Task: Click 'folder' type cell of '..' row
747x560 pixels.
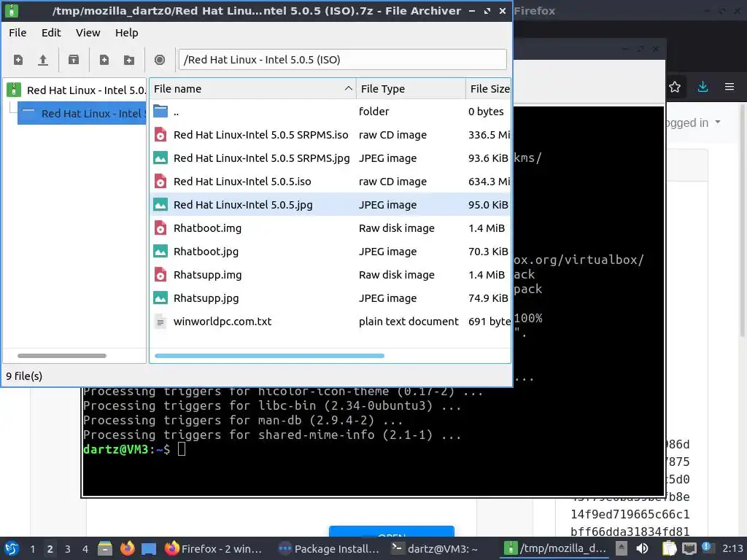Action: 374,112
